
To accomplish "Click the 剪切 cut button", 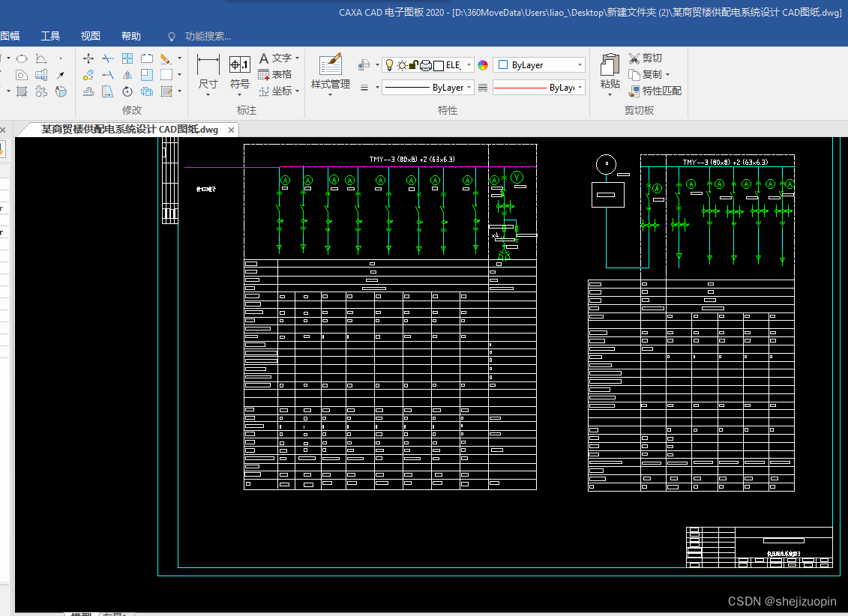I will 646,58.
